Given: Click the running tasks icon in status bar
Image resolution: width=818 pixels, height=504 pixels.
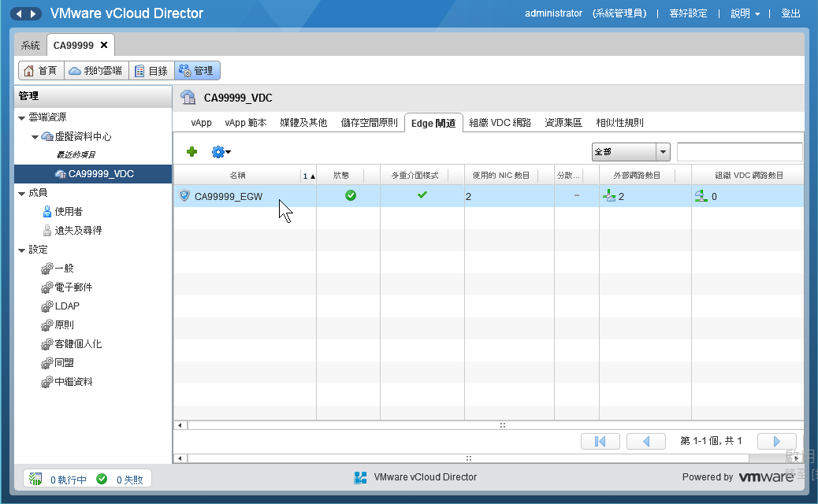Looking at the screenshot, I should coord(35,479).
